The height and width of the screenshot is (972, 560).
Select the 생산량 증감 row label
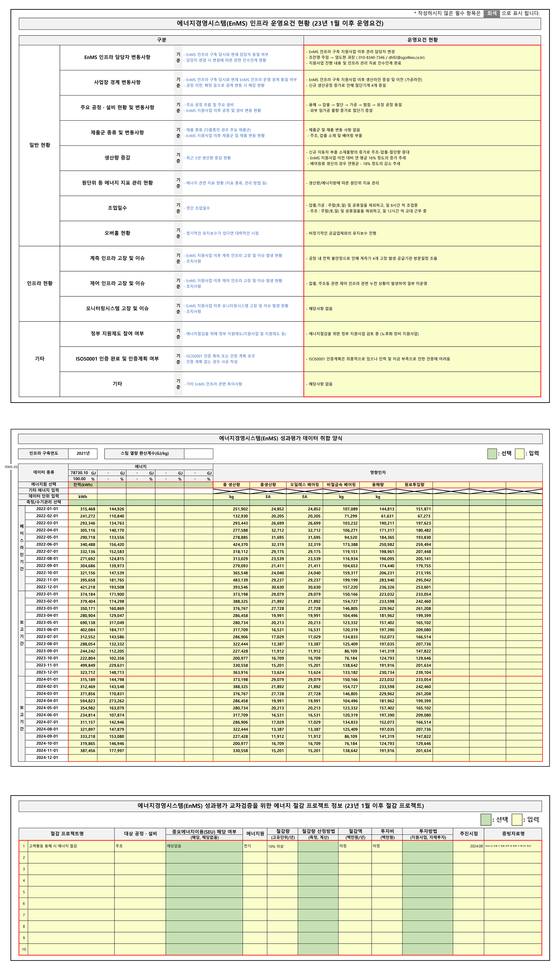tap(117, 158)
